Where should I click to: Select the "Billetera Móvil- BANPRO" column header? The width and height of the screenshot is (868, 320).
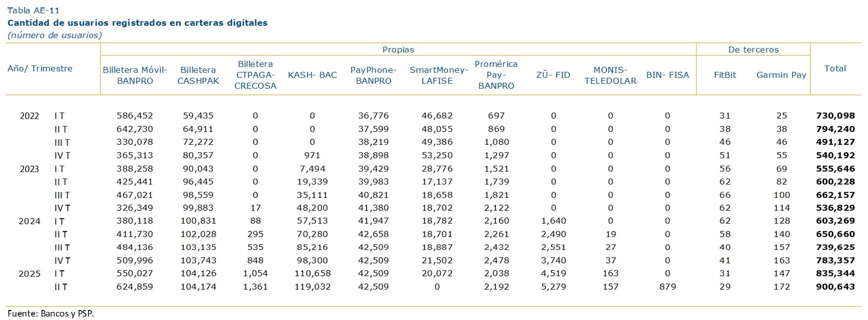click(x=135, y=75)
